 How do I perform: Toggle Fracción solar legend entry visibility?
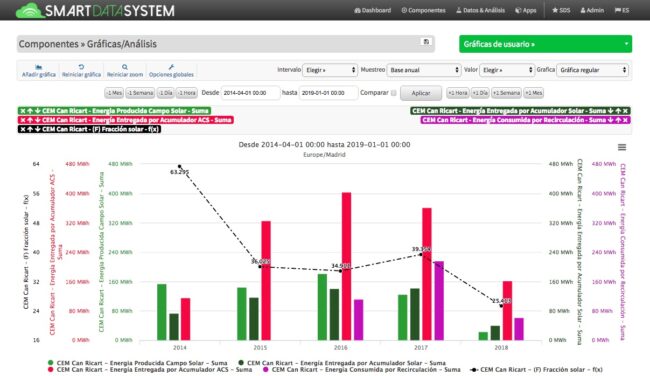click(x=536, y=369)
